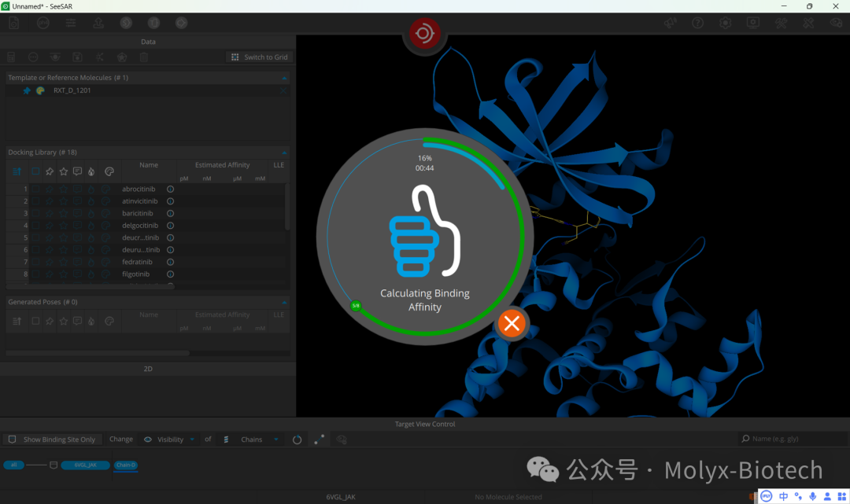Screen dimensions: 850x504
Task: Click the red SeeSAR logo button
Action: 424,33
